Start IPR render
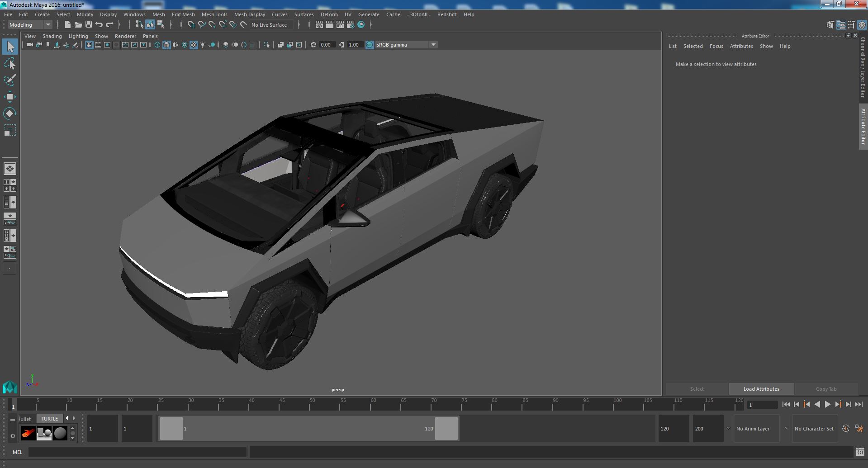This screenshot has height=468, width=868. [x=340, y=25]
